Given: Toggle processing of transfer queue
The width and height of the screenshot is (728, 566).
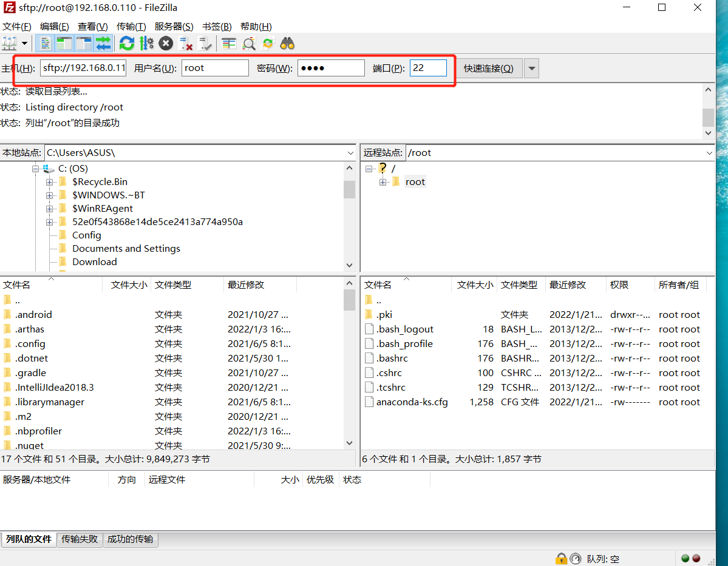Looking at the screenshot, I should (x=146, y=44).
